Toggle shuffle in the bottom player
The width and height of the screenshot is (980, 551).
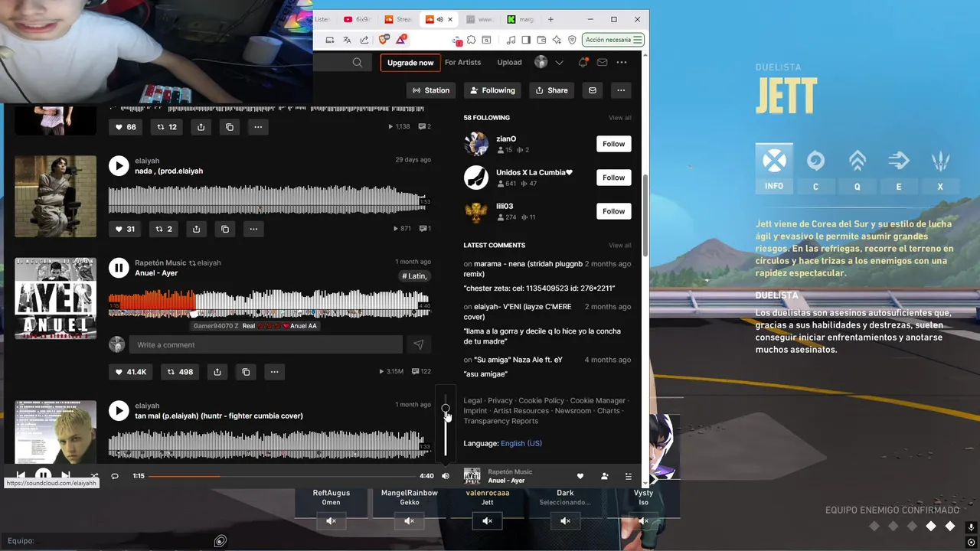coord(94,476)
